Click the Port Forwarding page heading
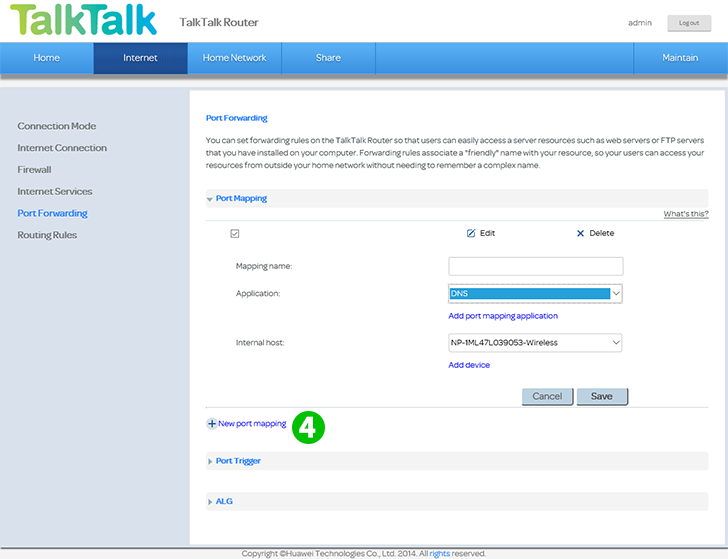Viewport: 728px width, 559px height. (x=236, y=118)
